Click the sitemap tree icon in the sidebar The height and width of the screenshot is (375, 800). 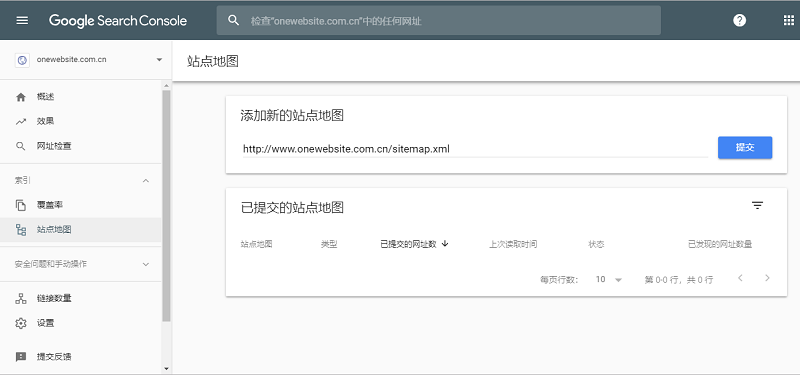point(21,230)
